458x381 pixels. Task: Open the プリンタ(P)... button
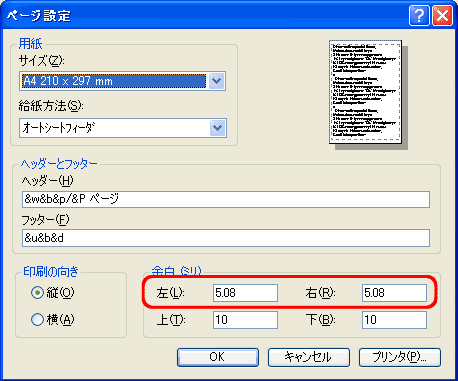tap(400, 357)
